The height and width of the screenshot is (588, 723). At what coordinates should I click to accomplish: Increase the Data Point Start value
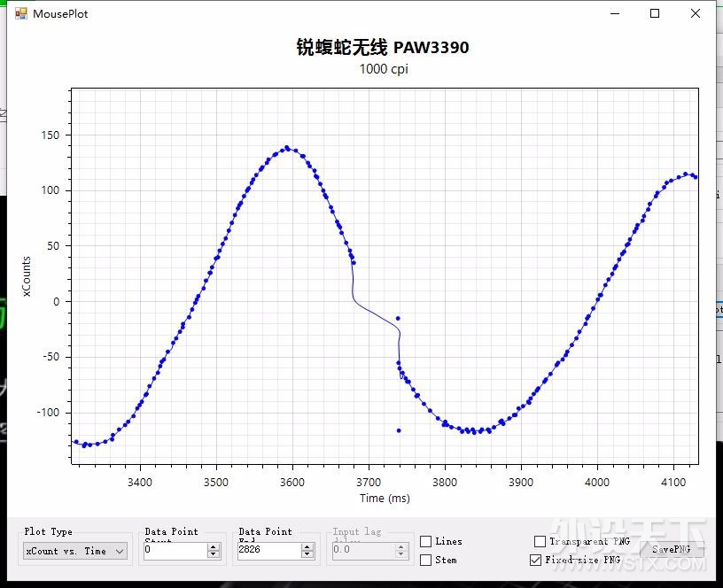[213, 546]
